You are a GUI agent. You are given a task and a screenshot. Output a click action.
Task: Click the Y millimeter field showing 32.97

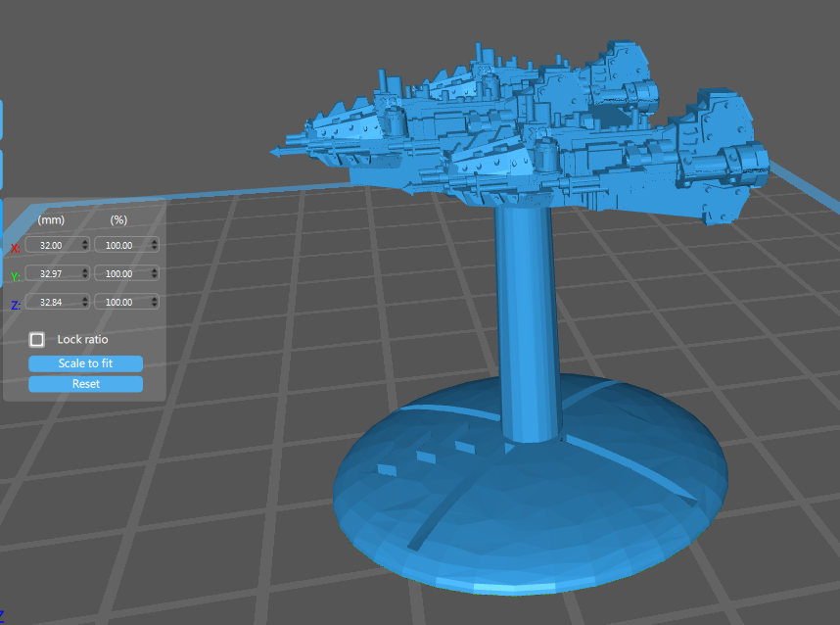click(x=52, y=273)
